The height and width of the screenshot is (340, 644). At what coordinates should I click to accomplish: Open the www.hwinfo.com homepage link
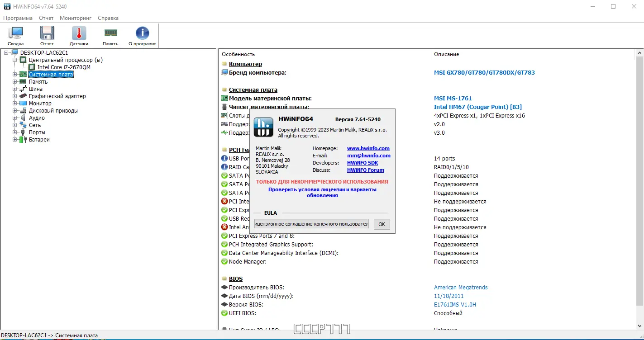368,148
